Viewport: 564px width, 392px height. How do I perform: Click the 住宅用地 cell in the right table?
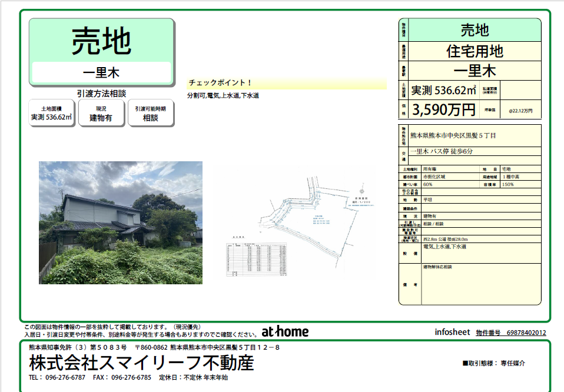[x=475, y=51]
